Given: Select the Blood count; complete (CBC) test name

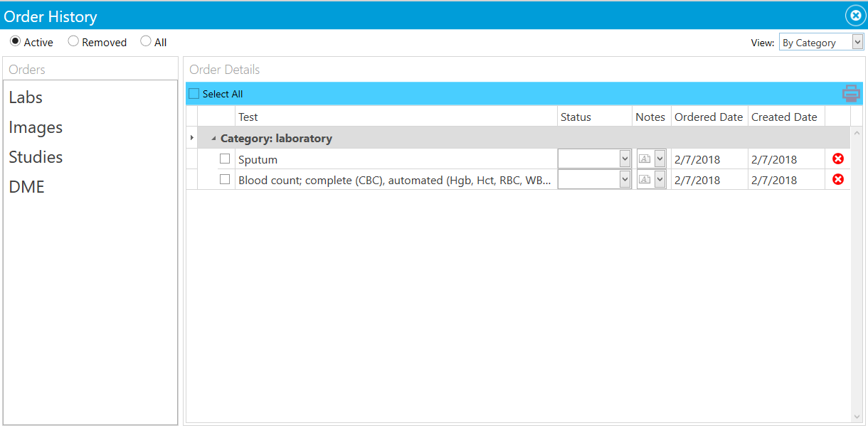Looking at the screenshot, I should (395, 180).
